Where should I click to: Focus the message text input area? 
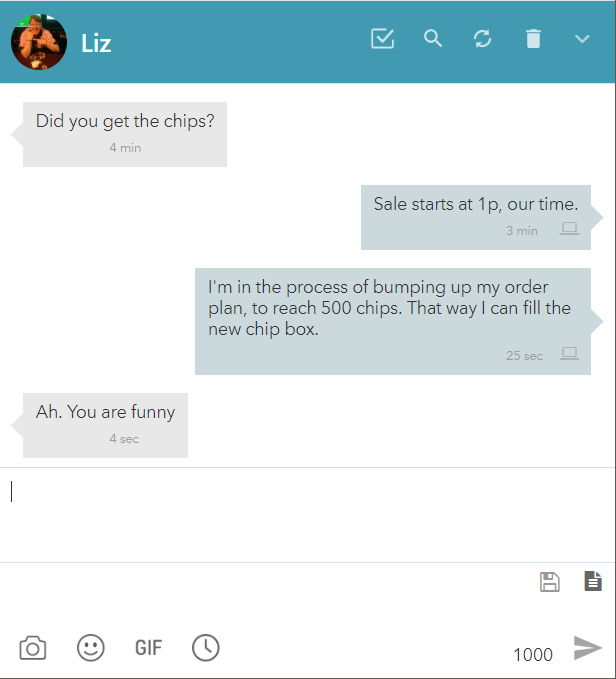(x=308, y=515)
